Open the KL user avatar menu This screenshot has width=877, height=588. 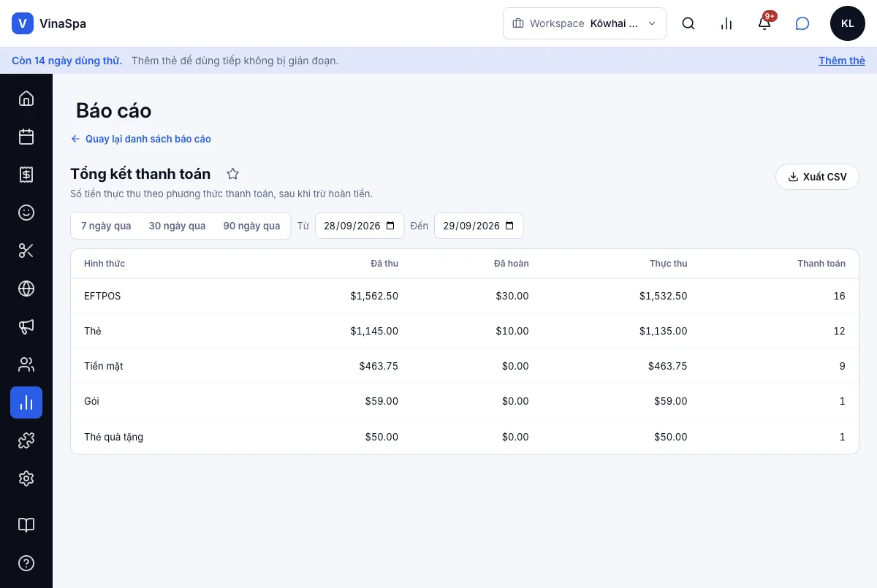[848, 23]
